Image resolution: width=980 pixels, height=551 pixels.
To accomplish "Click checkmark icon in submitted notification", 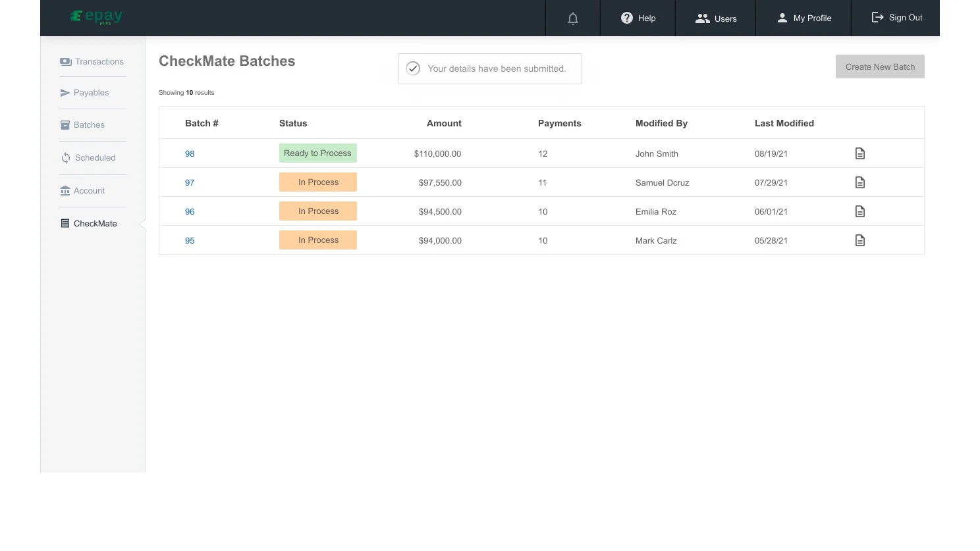I will click(413, 68).
